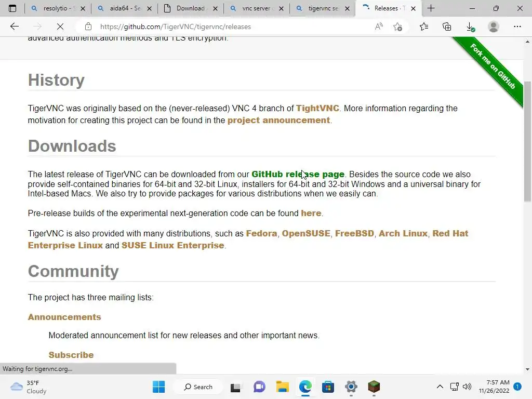View site information lock icon
The width and height of the screenshot is (532, 399).
[x=88, y=26]
